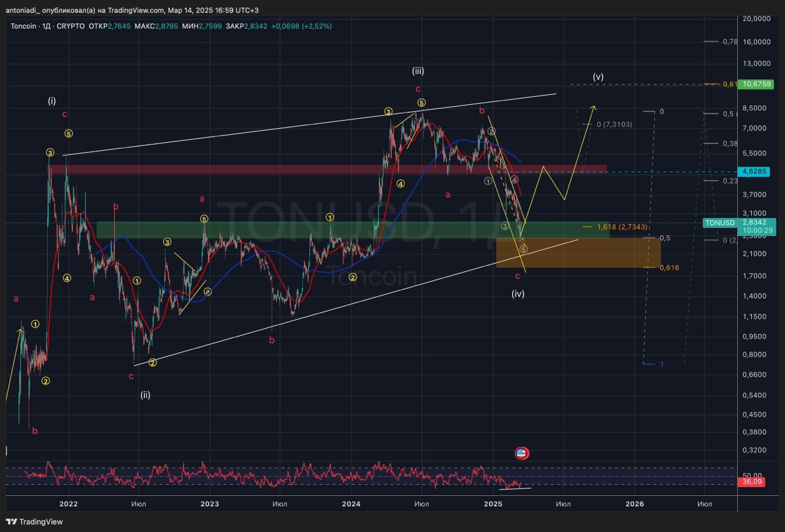Click the 0,78 Fibonacci level label
Screen dimensions: 785x532
click(x=730, y=42)
